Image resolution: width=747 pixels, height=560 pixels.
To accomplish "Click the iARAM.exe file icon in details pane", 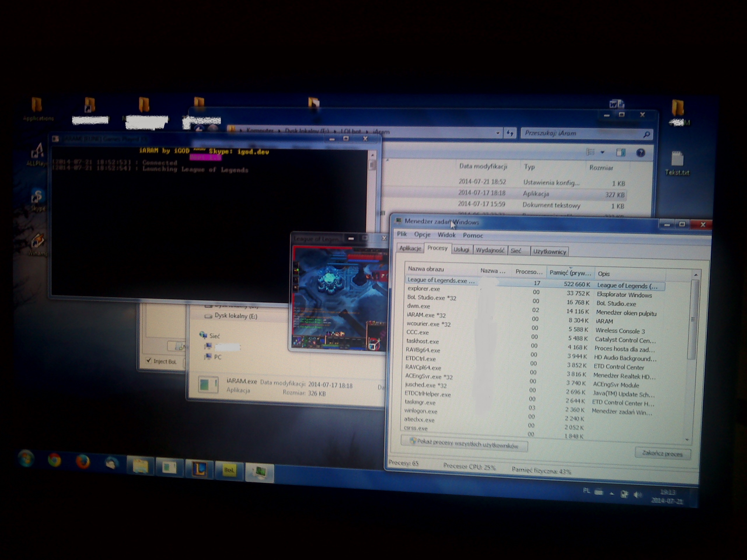I will click(208, 384).
